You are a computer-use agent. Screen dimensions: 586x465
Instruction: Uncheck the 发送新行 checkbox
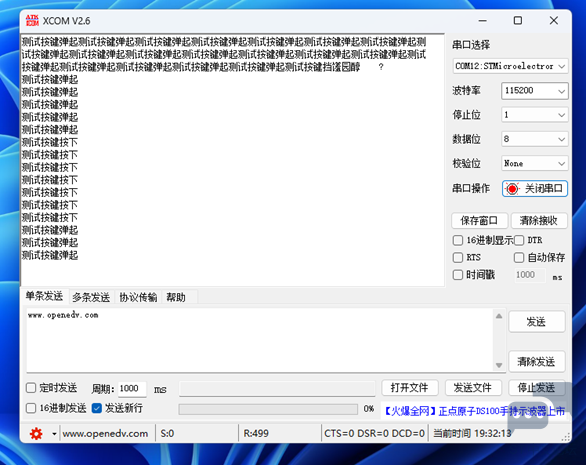pos(96,408)
